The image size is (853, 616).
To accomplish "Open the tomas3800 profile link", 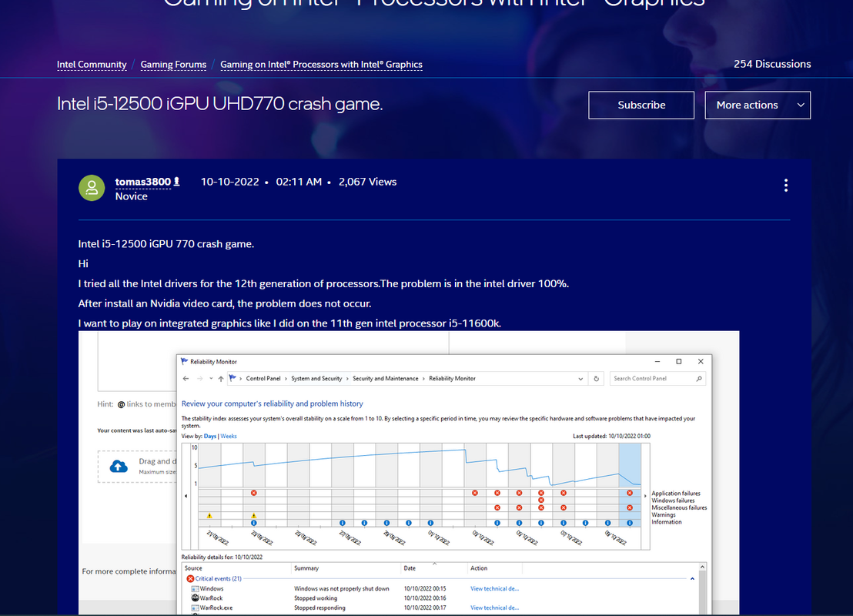I will pyautogui.click(x=143, y=182).
